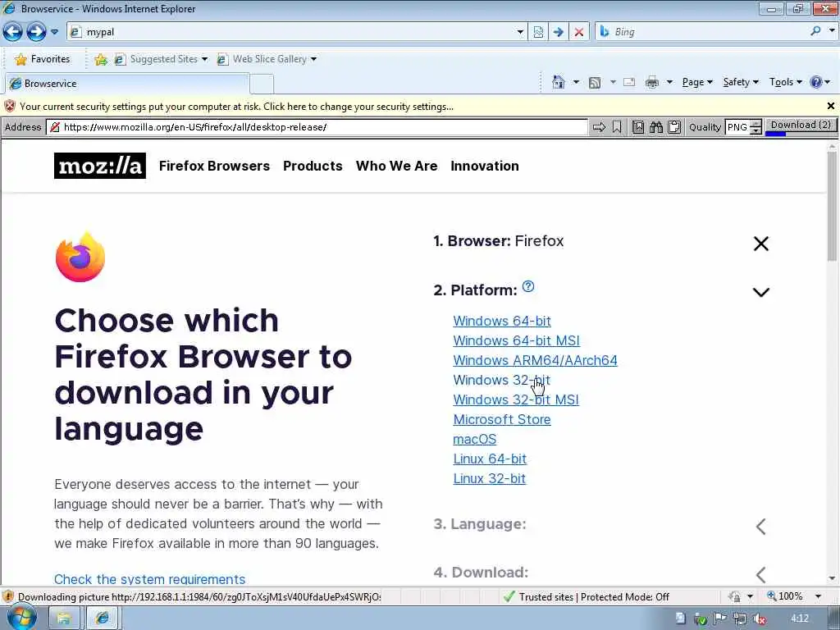The width and height of the screenshot is (840, 630).
Task: Open the Tools menu
Action: point(785,82)
